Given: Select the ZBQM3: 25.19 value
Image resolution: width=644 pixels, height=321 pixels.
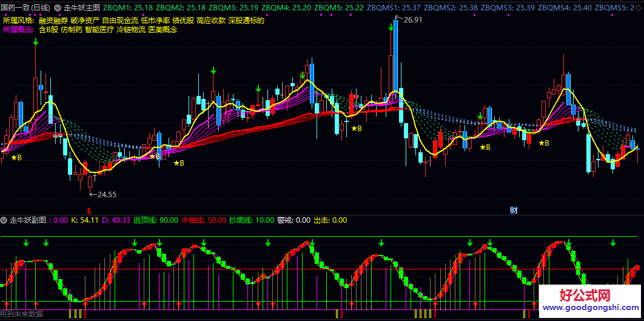Looking at the screenshot, I should click(233, 7).
